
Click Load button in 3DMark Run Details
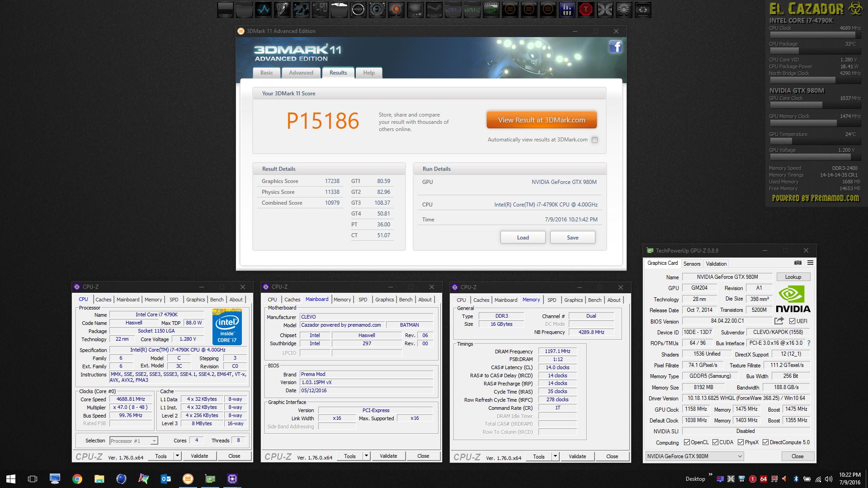(523, 238)
